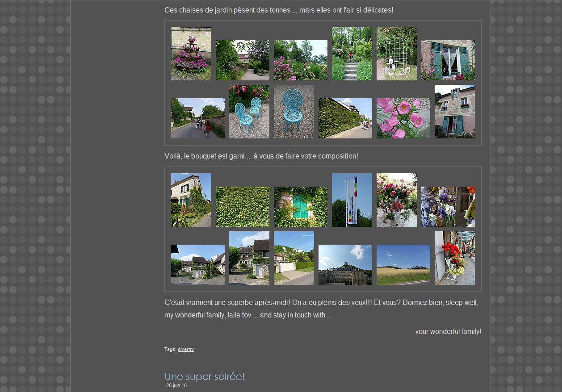View the lace curtain window with green shutters

click(448, 60)
